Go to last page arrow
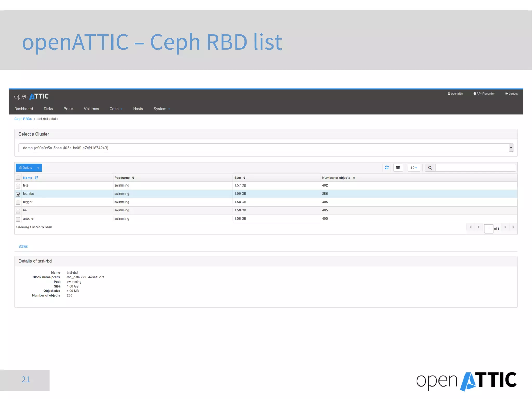Image resolution: width=532 pixels, height=399 pixels. tap(513, 227)
